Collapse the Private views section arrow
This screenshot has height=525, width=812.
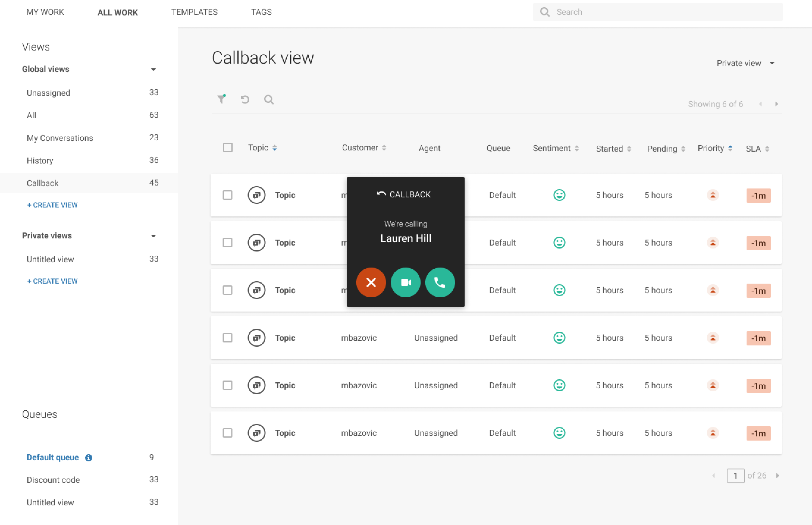153,236
